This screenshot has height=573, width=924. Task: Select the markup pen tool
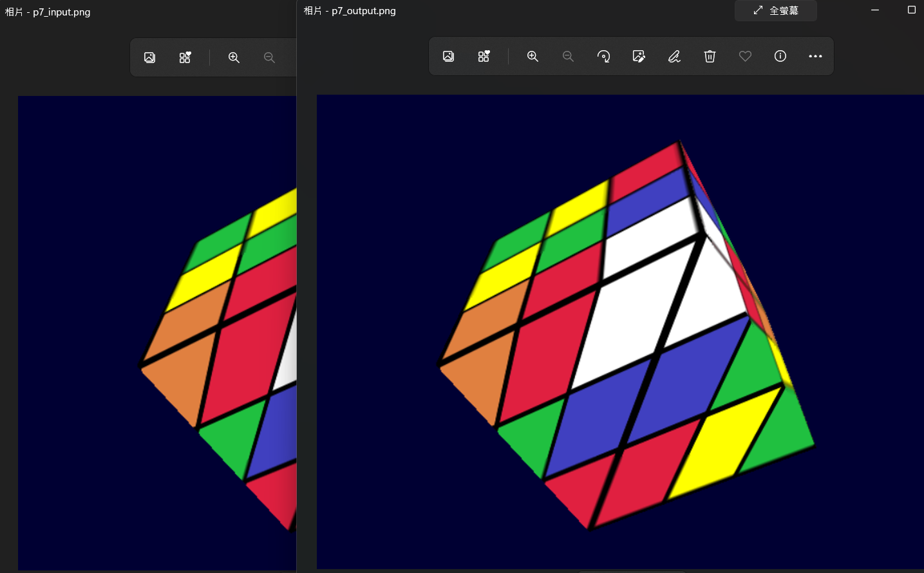[674, 56]
